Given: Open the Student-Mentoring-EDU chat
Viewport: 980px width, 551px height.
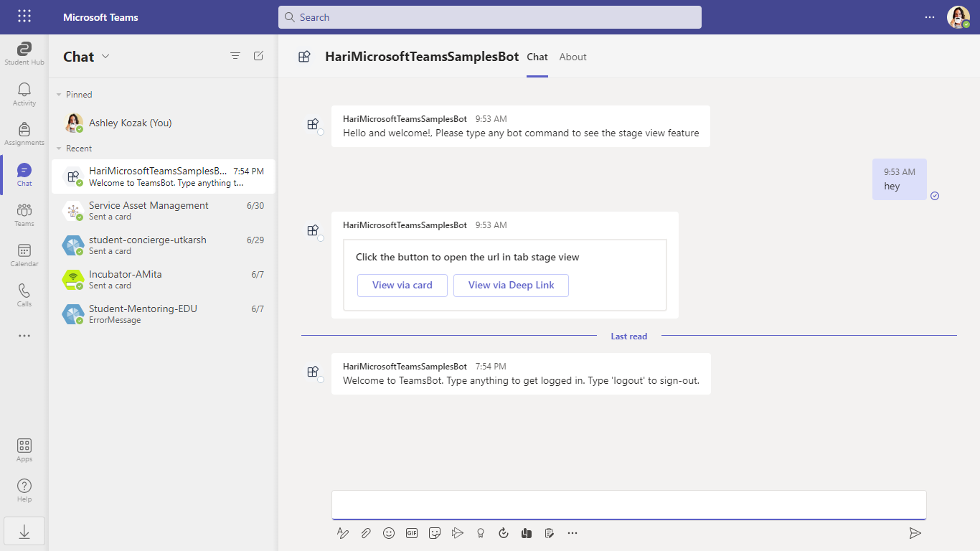Looking at the screenshot, I should [x=164, y=314].
